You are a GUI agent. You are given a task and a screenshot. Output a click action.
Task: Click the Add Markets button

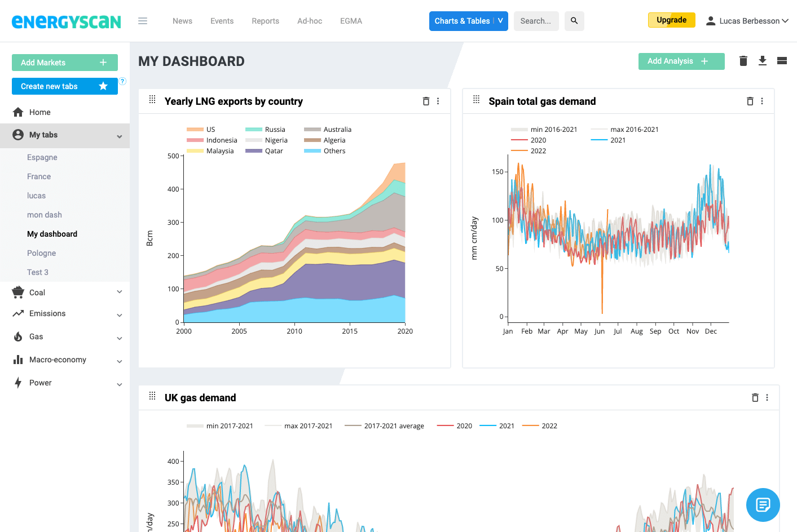(65, 63)
